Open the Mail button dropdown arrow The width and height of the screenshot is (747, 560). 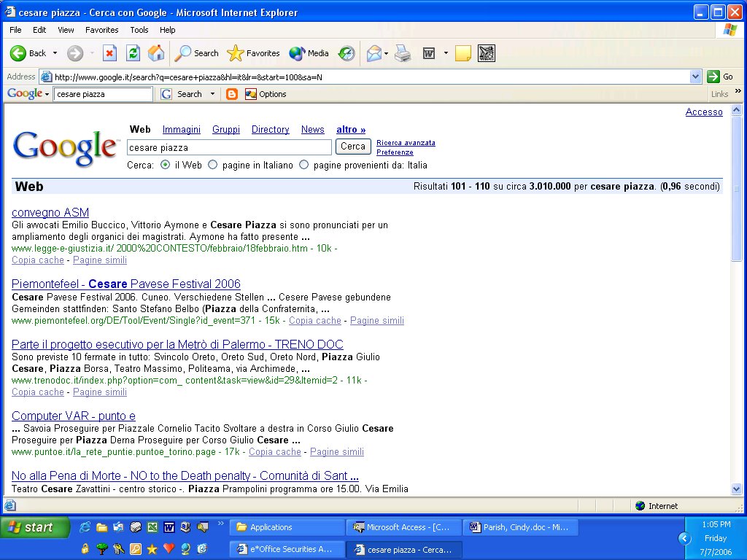[x=386, y=53]
